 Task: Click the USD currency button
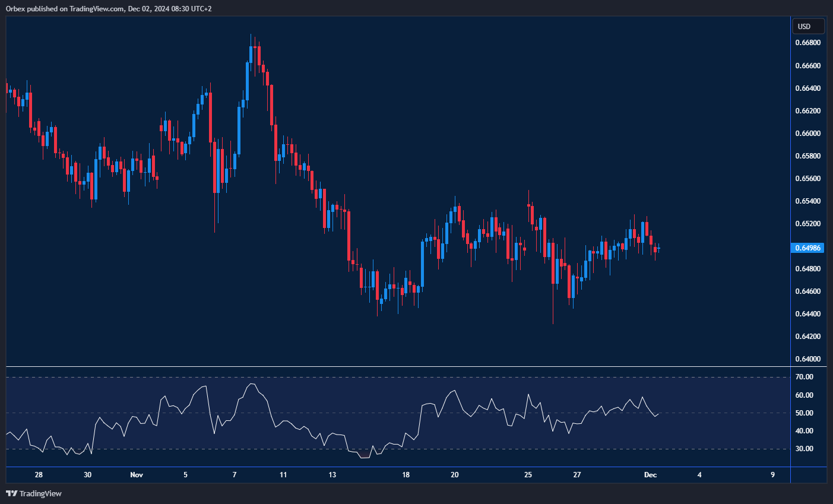[808, 26]
